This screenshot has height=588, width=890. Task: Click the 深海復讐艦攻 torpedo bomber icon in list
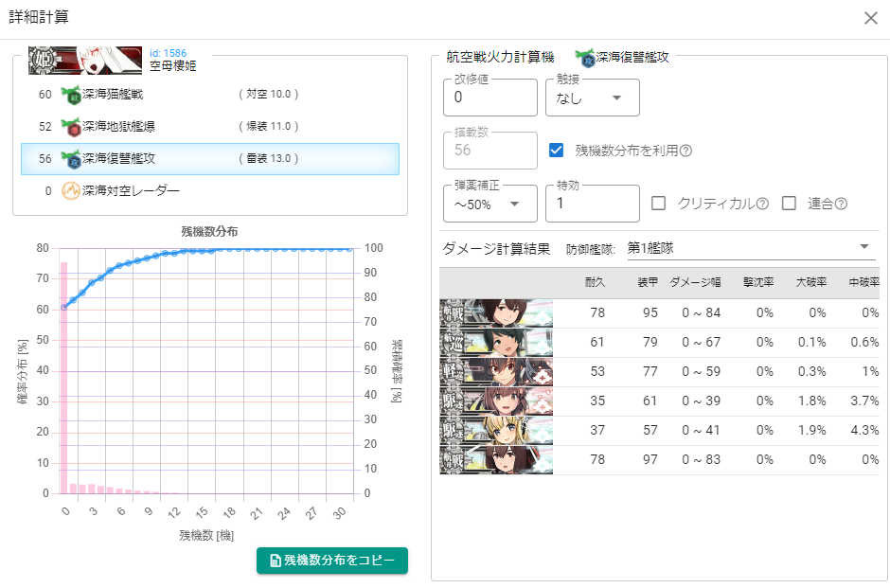point(71,159)
